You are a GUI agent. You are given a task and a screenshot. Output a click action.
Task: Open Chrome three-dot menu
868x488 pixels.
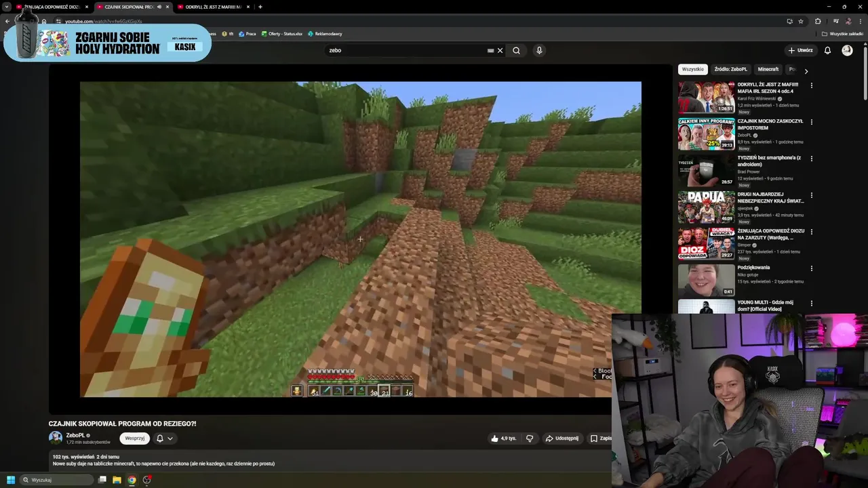click(x=860, y=21)
